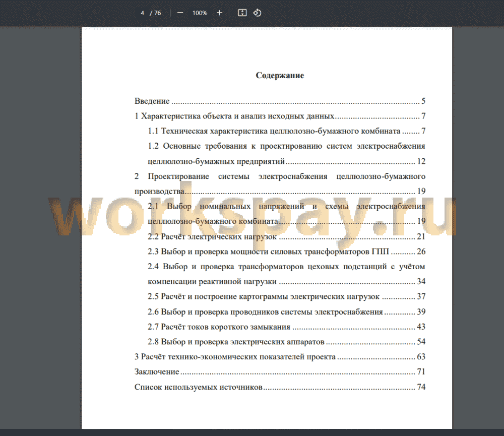Click '2.7 Расчёт токов короткого замыкания'
504x436 pixels.
click(286, 327)
